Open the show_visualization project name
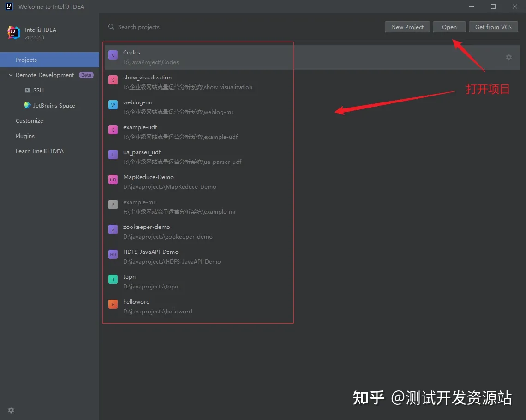 [x=147, y=78]
